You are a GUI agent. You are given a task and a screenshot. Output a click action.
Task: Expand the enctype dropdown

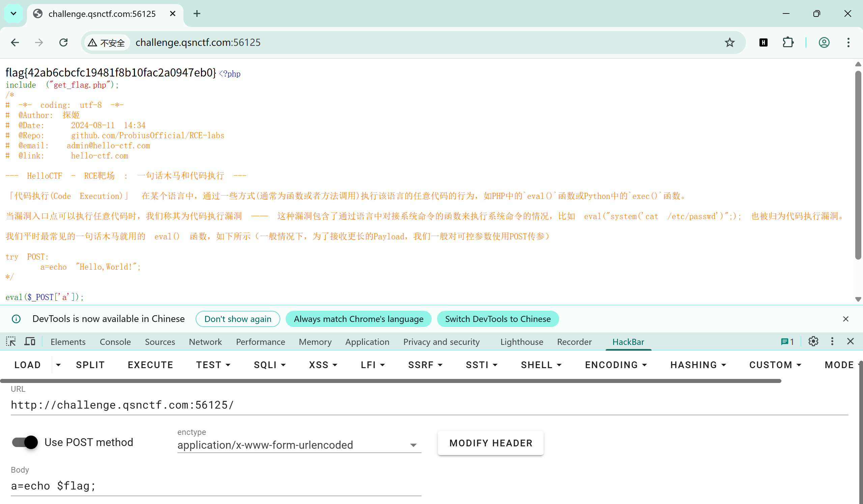413,445
